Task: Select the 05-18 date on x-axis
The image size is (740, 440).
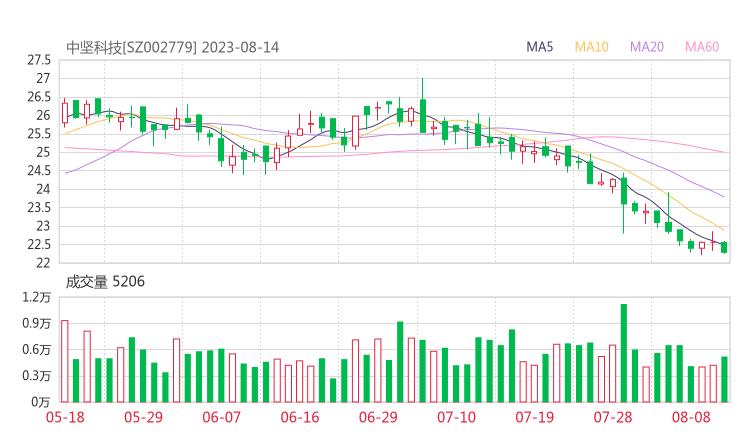Action: pyautogui.click(x=65, y=417)
